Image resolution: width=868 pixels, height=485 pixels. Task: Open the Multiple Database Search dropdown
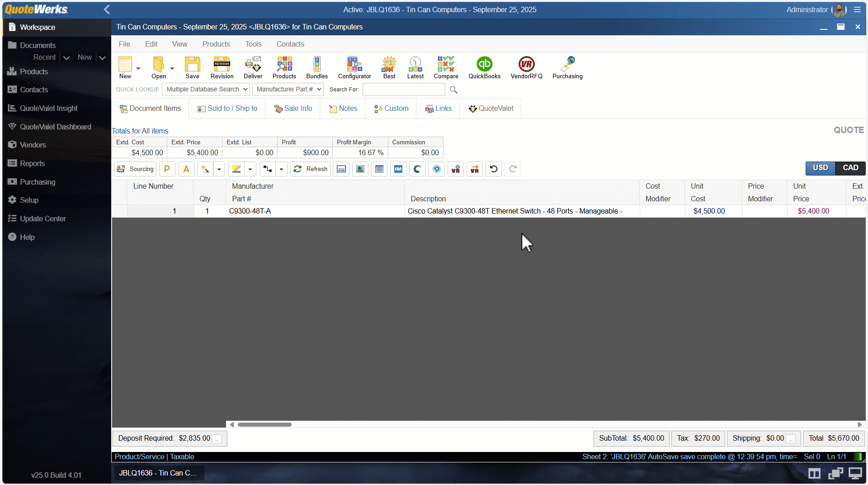point(206,90)
